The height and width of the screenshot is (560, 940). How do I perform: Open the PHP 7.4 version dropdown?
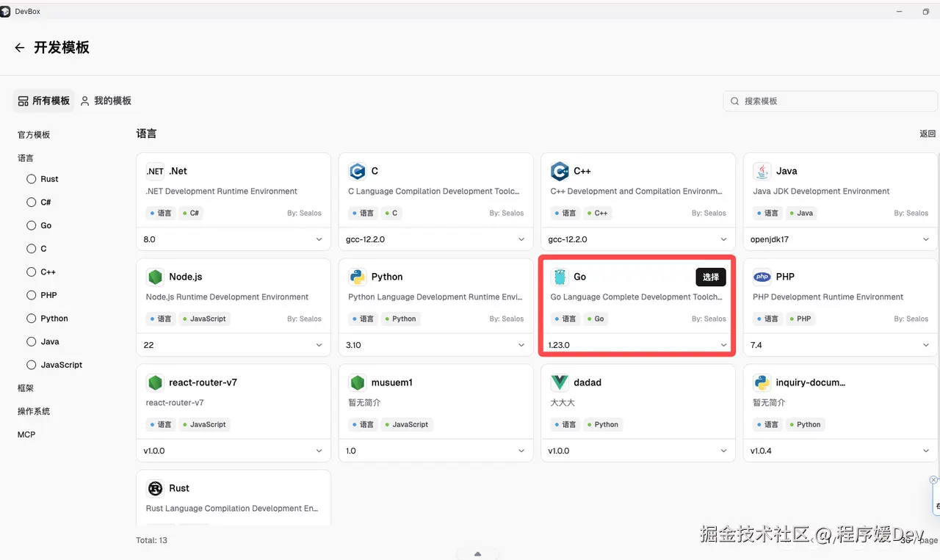[x=841, y=345]
